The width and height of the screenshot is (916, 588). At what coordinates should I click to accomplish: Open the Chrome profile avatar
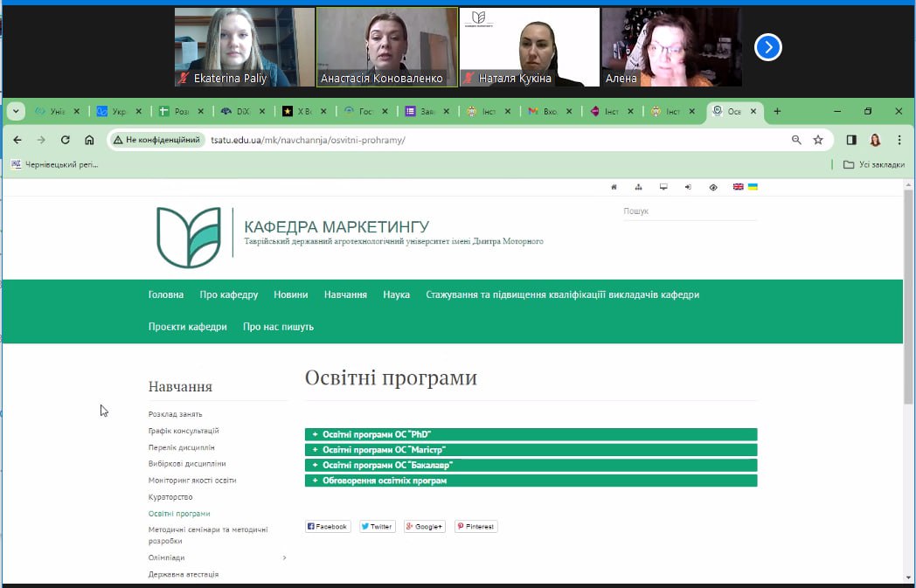point(875,140)
